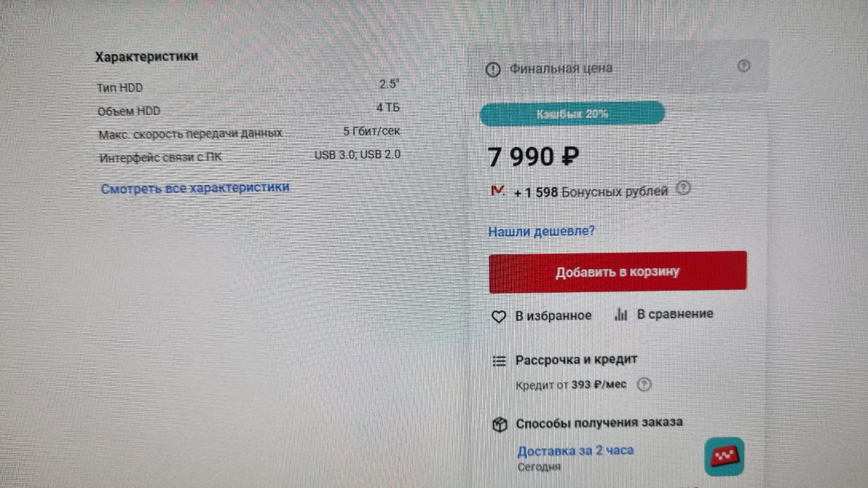Open Смотреть все характеристики link
The height and width of the screenshot is (488, 868).
(x=195, y=188)
